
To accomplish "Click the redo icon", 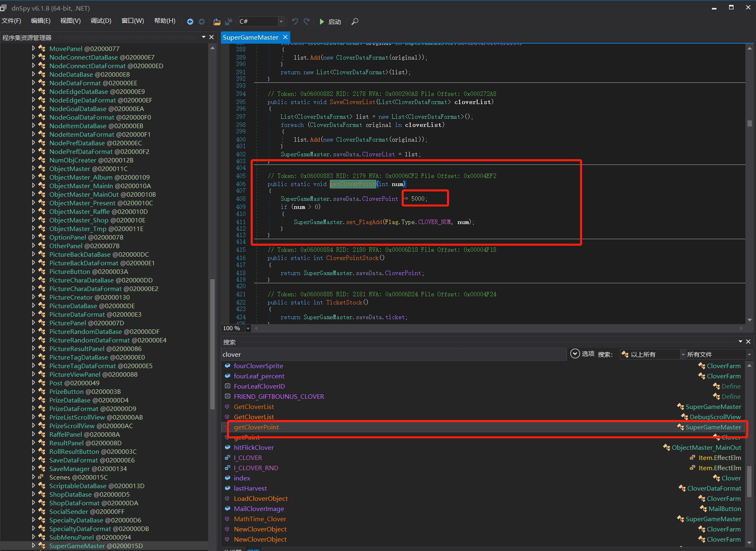I will point(307,22).
